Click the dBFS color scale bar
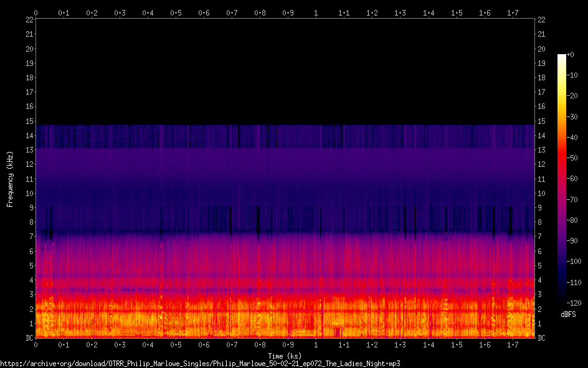Viewport: 588px width, 368px height. click(x=562, y=181)
